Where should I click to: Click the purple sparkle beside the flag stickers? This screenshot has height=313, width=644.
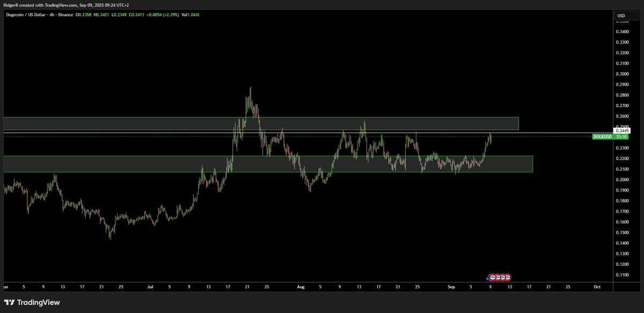487,278
